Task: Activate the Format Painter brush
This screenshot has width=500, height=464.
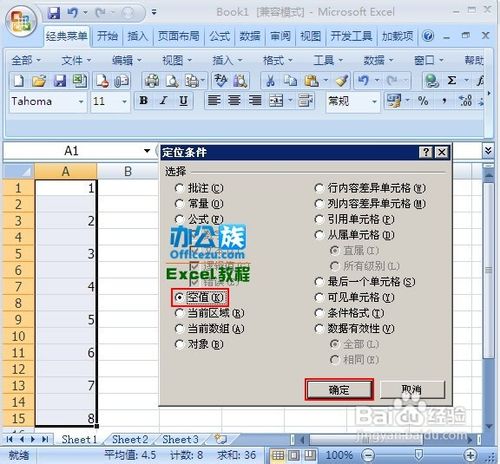Action: tap(342, 81)
